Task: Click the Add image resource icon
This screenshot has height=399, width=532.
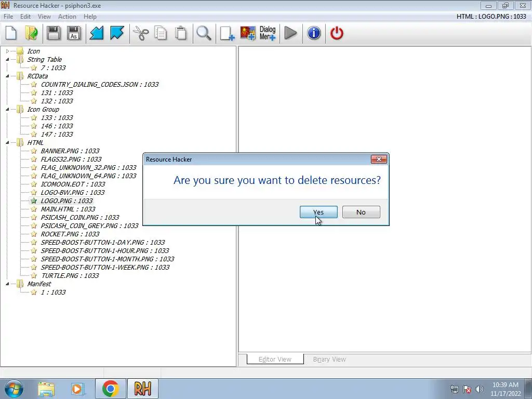Action: click(x=248, y=33)
